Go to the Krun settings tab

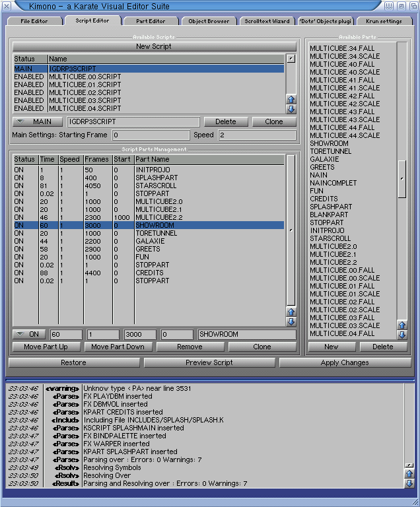click(x=384, y=21)
